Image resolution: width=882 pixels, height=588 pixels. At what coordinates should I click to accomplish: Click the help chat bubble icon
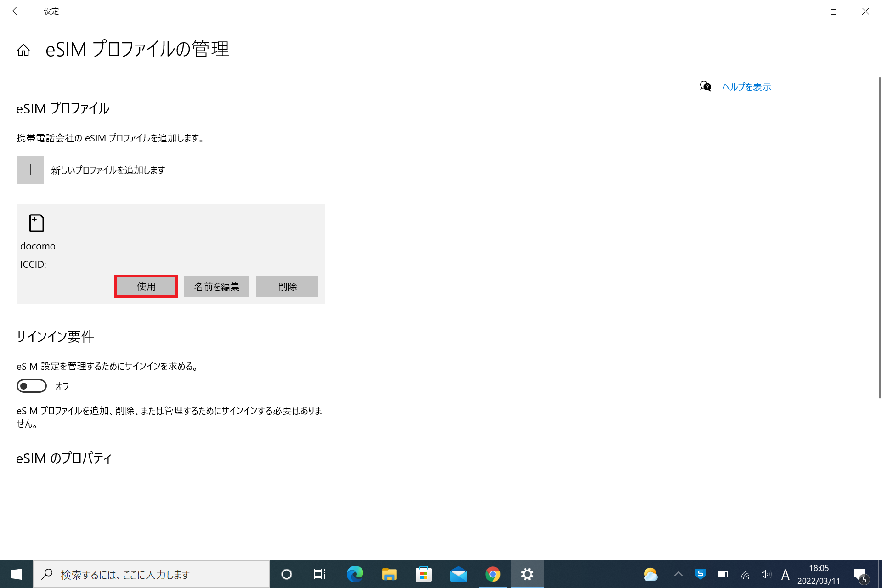705,86
